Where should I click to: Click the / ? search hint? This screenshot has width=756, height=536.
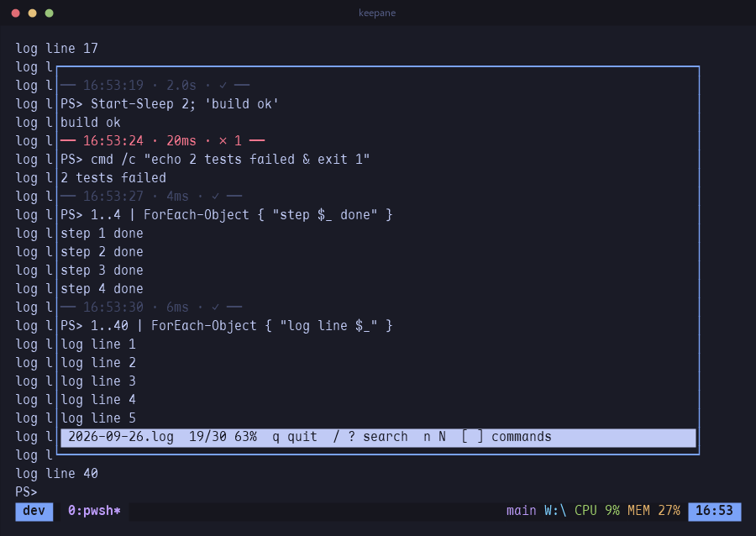coord(370,437)
